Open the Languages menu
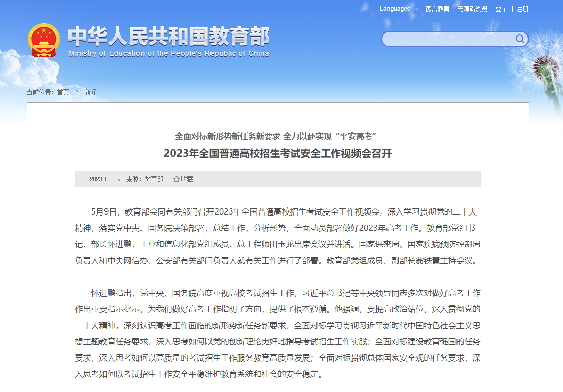The height and width of the screenshot is (392, 563). (395, 9)
